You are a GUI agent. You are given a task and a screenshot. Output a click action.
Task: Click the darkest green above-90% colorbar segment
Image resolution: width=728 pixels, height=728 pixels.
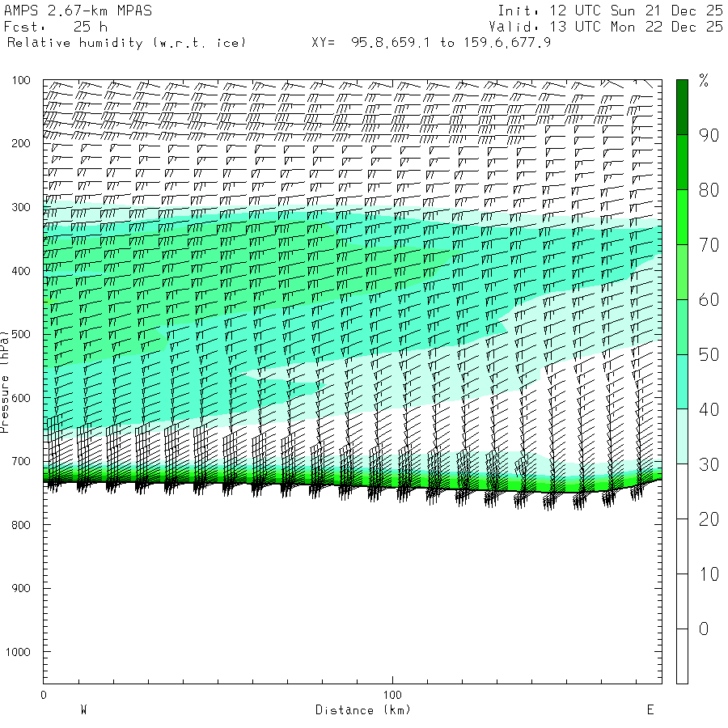click(x=682, y=108)
